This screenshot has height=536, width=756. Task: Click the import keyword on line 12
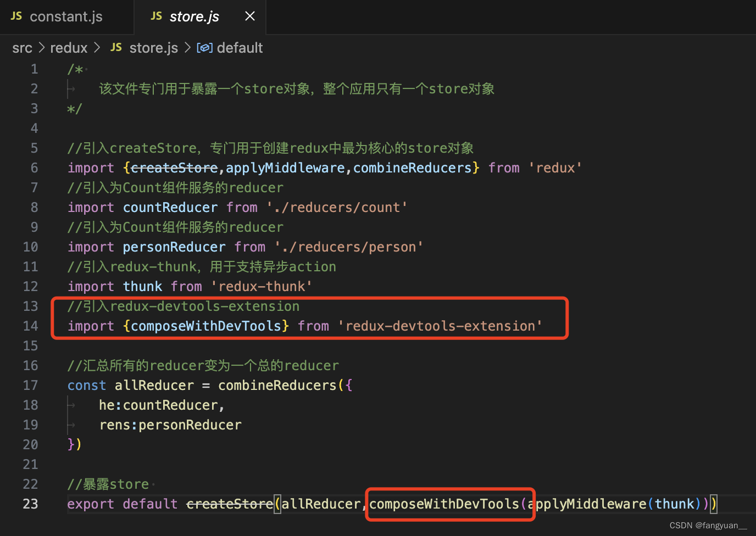tap(91, 287)
